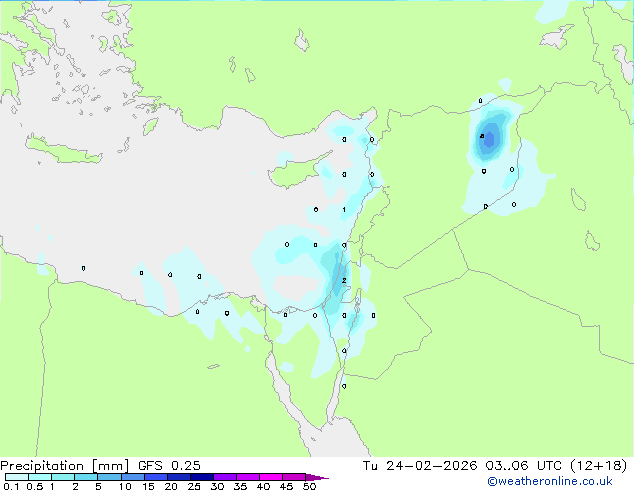Click the 0.1 to 0.5 mm legend swatch

click(17, 477)
